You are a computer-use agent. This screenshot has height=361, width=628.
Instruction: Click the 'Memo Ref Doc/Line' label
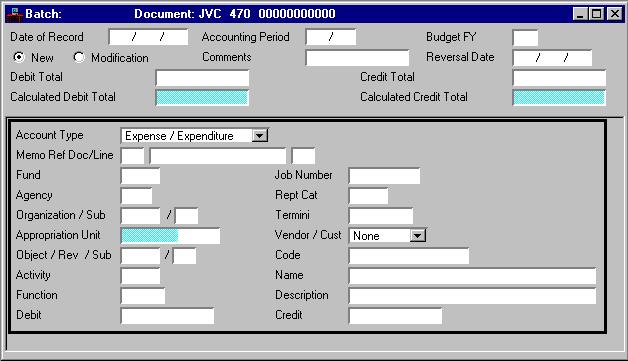pyautogui.click(x=65, y=155)
